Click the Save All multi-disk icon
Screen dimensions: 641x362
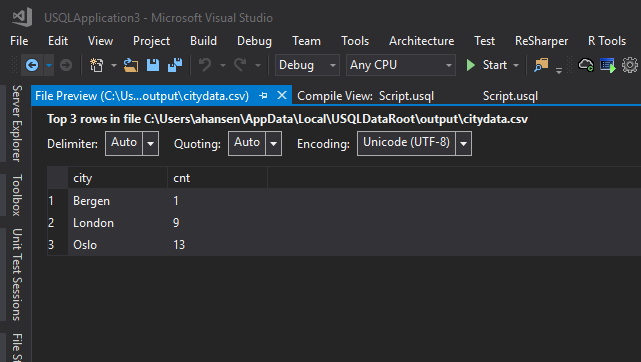point(175,65)
